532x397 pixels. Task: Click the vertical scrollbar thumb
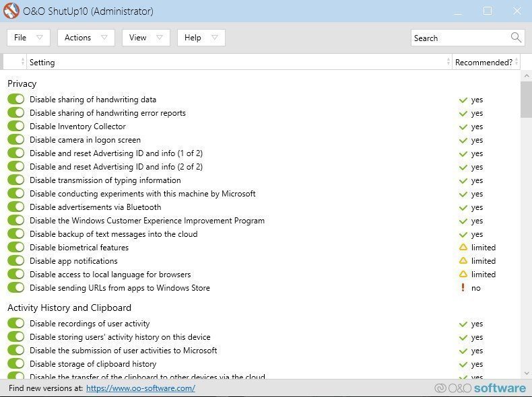pos(526,100)
